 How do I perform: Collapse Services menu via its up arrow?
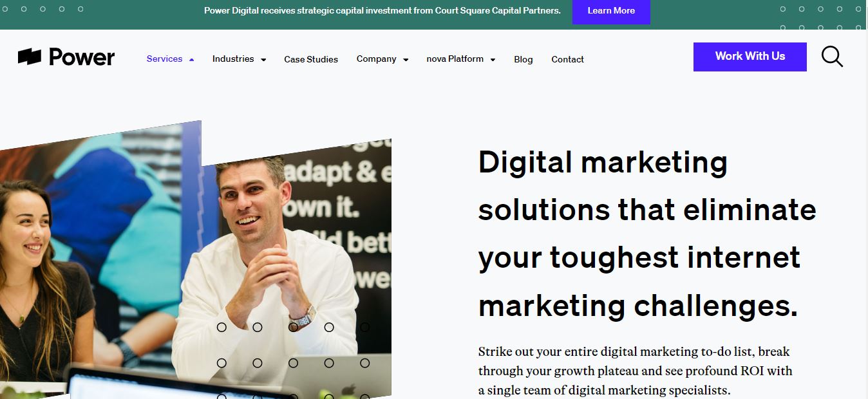[191, 59]
